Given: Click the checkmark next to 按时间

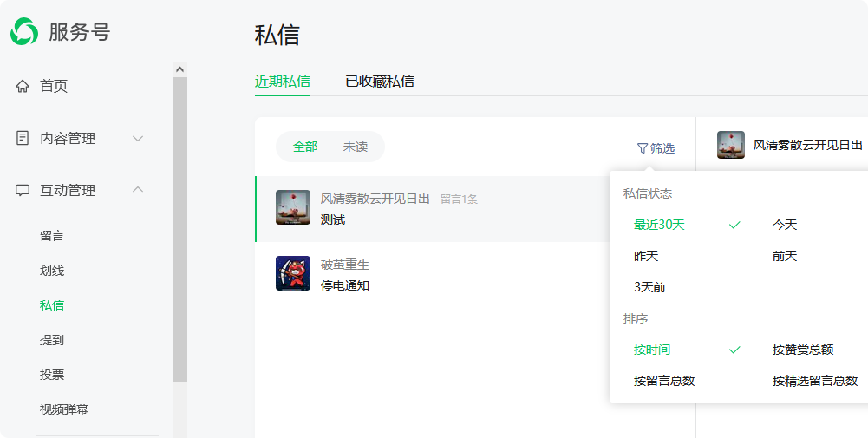Looking at the screenshot, I should coord(734,350).
